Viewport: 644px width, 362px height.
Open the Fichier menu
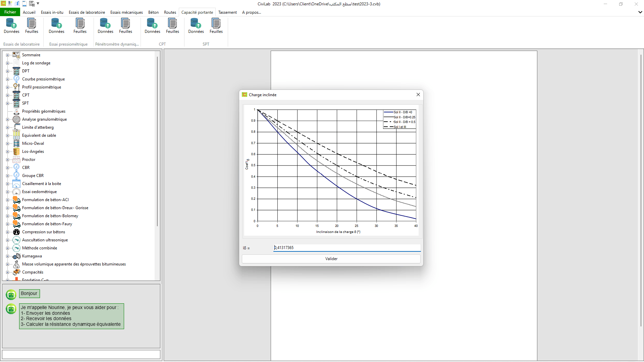pyautogui.click(x=10, y=12)
